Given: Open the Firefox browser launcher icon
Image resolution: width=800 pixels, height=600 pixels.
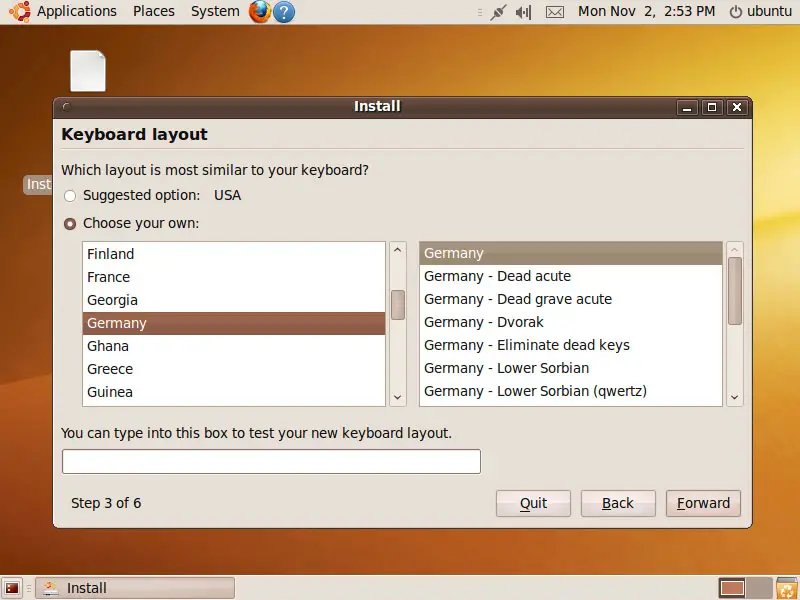Looking at the screenshot, I should 260,11.
